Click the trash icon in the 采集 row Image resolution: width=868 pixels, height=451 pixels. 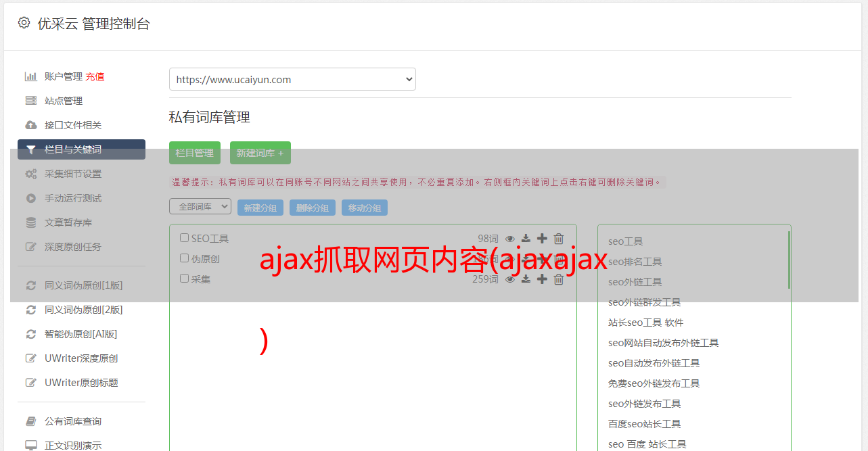click(559, 279)
